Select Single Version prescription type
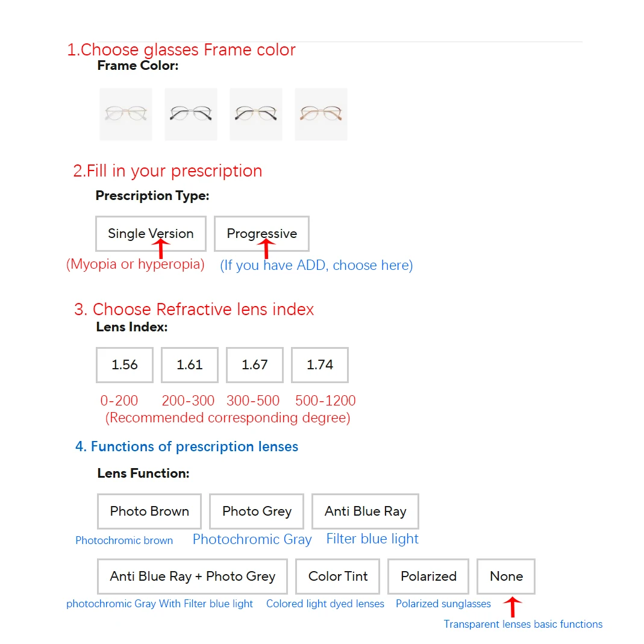Image resolution: width=644 pixels, height=644 pixels. pyautogui.click(x=151, y=234)
